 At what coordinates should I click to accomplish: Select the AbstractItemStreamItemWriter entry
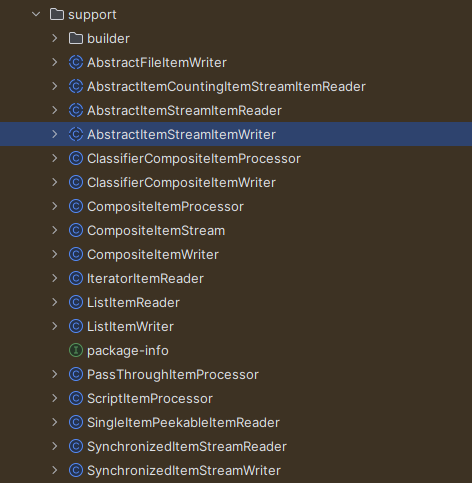(236, 134)
